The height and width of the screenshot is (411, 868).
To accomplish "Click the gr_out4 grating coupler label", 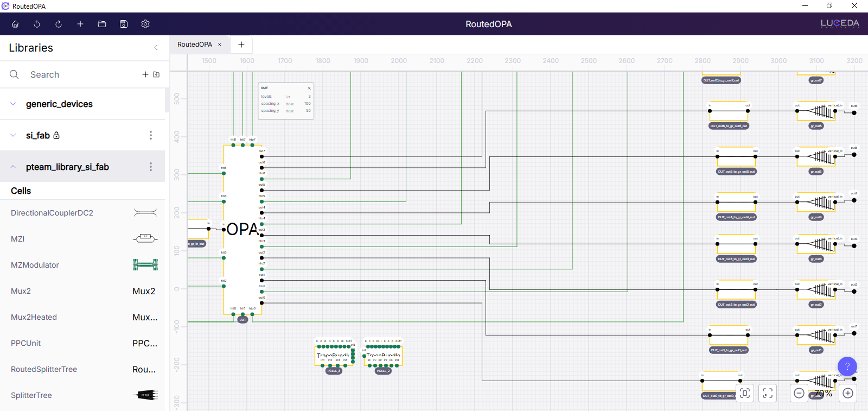I will (816, 217).
